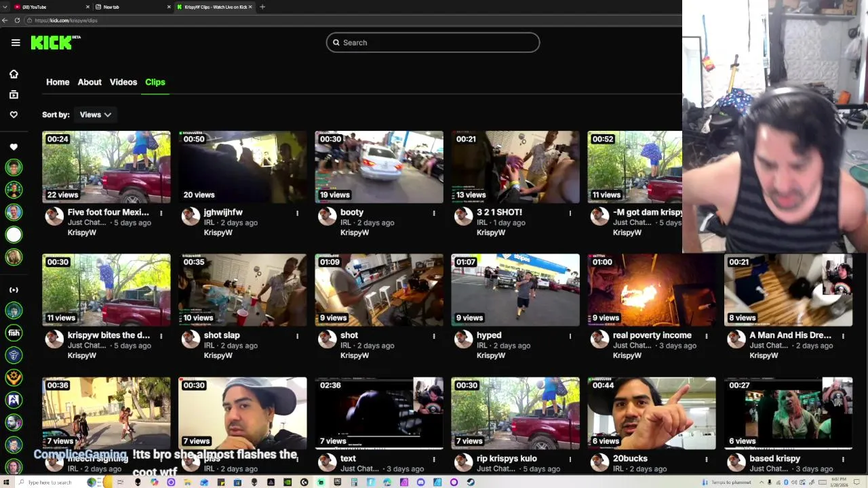Click the search magnifier icon
This screenshot has height=488, width=868.
[336, 43]
